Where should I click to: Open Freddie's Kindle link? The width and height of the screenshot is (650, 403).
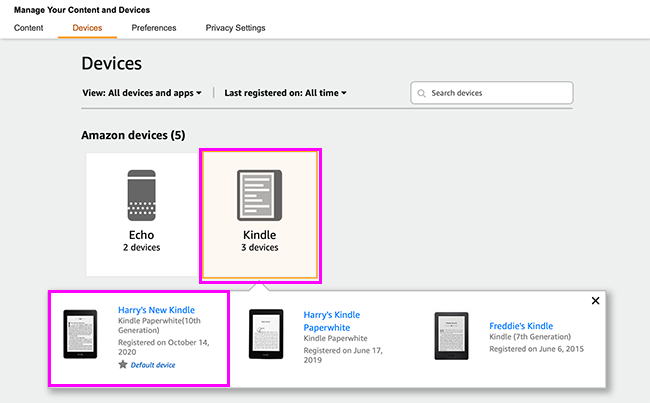tap(521, 326)
